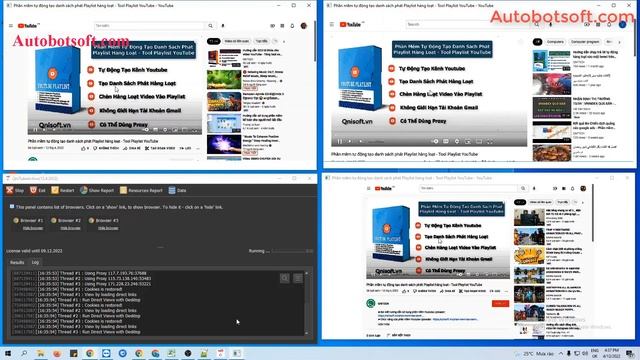Click the Running progress bar
Screen dimensions: 640x360
293,251
